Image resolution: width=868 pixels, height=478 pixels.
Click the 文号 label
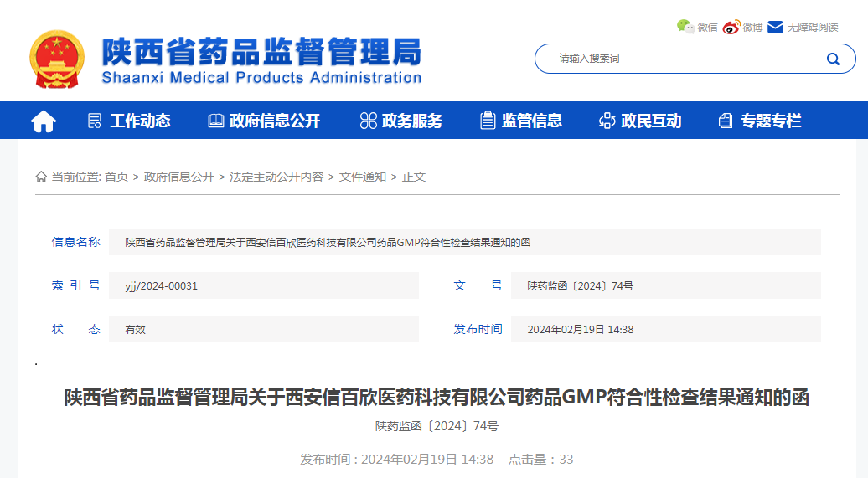point(478,285)
